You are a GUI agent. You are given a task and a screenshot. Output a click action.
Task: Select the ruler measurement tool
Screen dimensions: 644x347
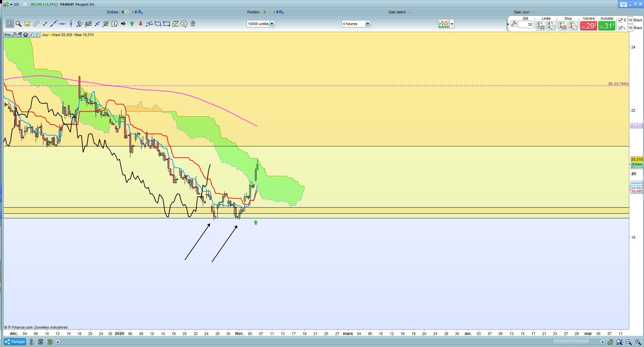point(36,24)
